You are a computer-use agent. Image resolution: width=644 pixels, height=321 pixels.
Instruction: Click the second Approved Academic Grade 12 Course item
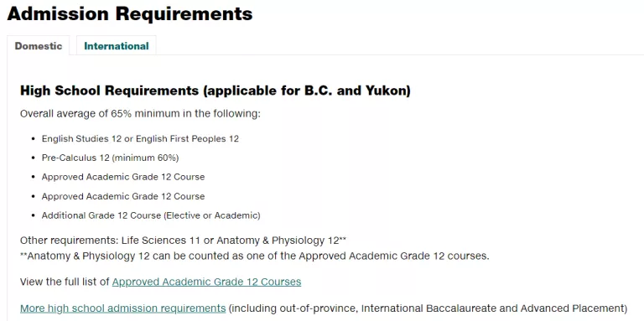pos(123,196)
